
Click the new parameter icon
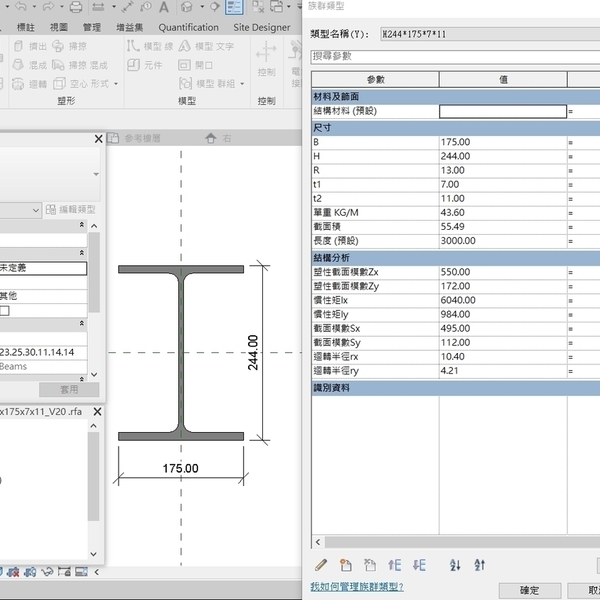(x=346, y=566)
